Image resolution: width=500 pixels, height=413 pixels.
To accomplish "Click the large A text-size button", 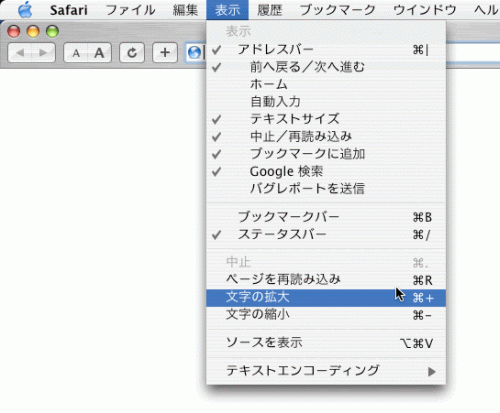I will [x=99, y=53].
